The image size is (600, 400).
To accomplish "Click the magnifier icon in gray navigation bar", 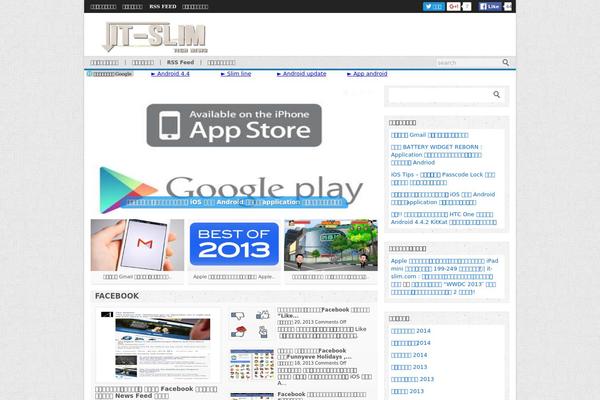I will coord(505,62).
